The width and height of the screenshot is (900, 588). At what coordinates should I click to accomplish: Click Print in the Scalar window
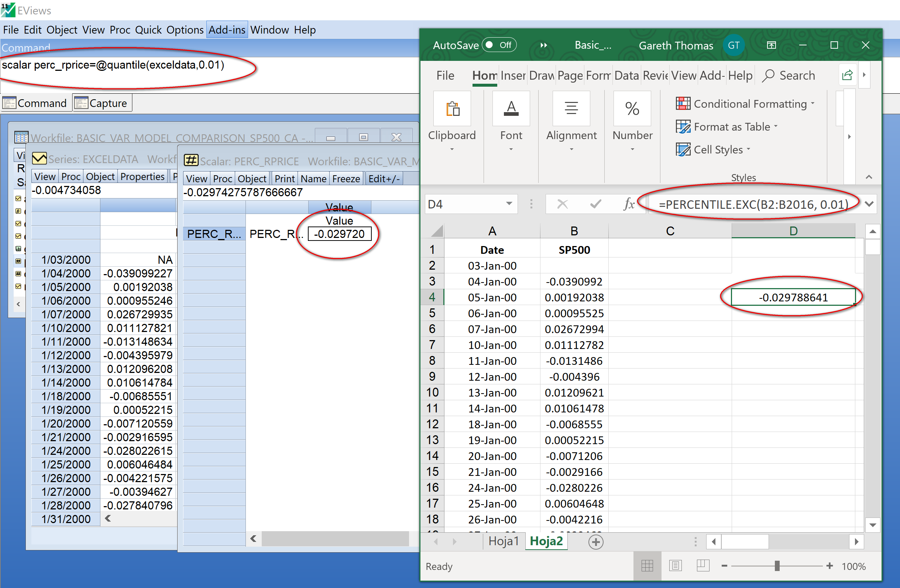(284, 179)
